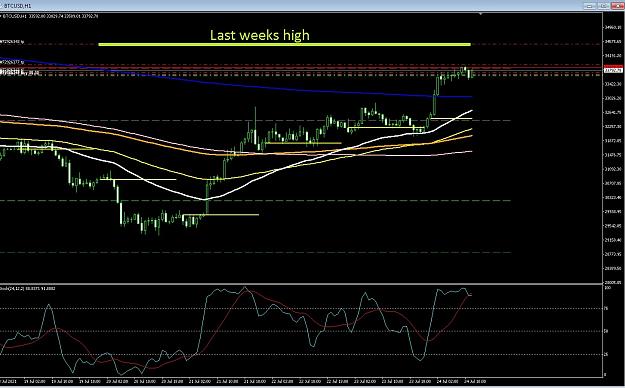Click the highlighted current price tag
This screenshot has width=625, height=388.
tap(613, 70)
